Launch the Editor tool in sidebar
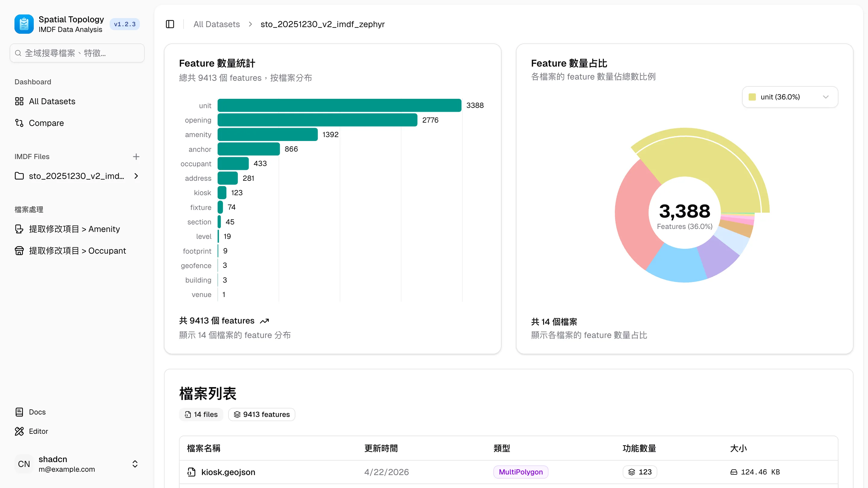This screenshot has height=488, width=868. click(x=38, y=431)
